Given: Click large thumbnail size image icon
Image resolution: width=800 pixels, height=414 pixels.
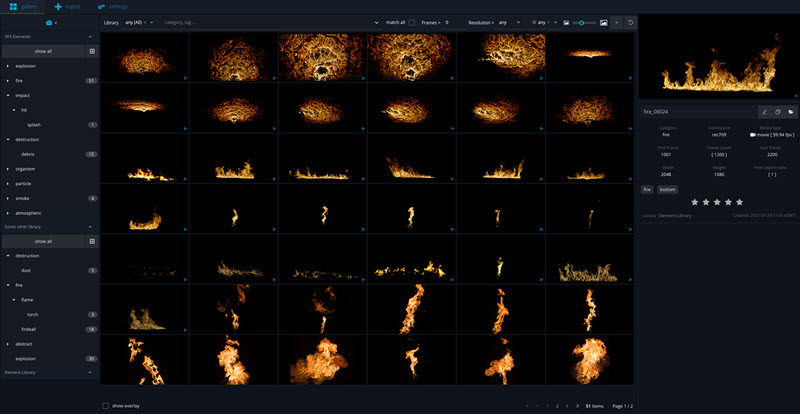Looking at the screenshot, I should coord(604,22).
